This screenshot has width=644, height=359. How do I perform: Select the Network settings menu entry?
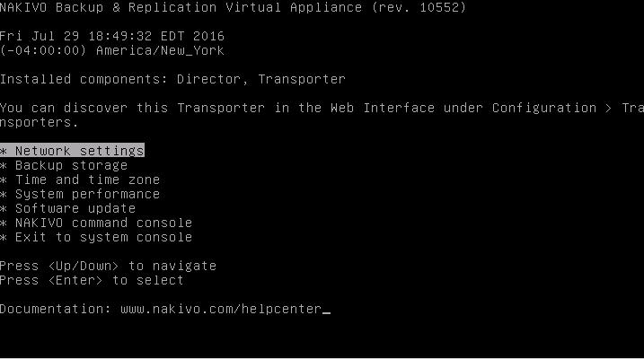pos(72,151)
